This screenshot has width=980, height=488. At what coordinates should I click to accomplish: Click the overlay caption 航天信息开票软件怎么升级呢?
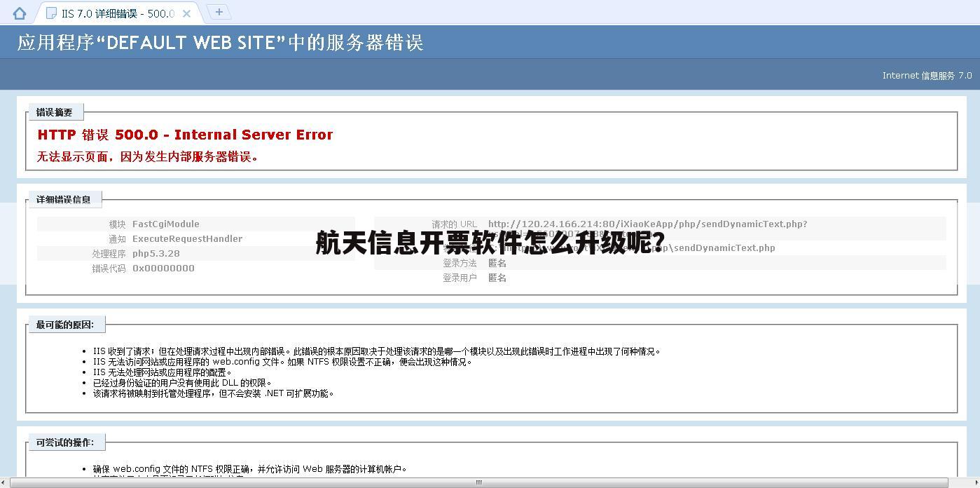coord(490,243)
